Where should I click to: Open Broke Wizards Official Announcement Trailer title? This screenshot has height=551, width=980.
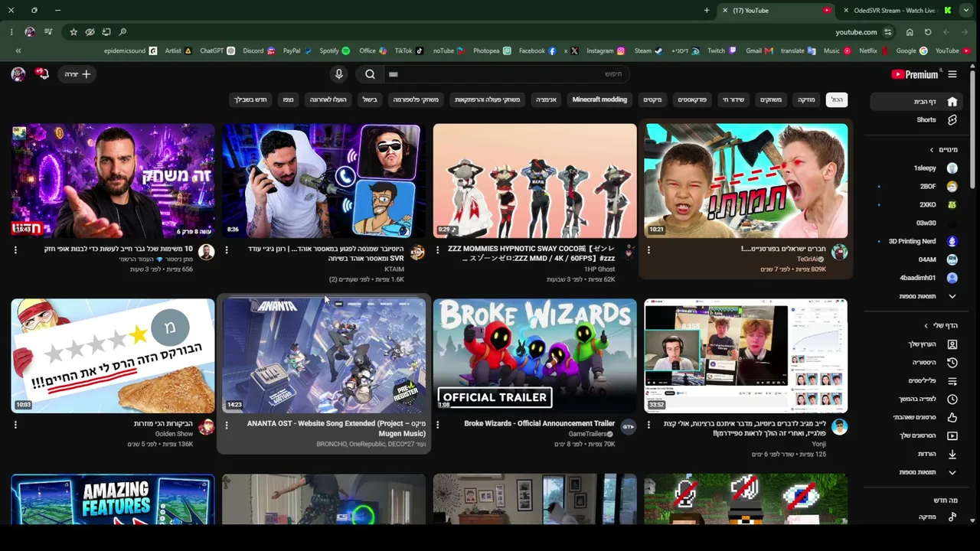pyautogui.click(x=540, y=423)
